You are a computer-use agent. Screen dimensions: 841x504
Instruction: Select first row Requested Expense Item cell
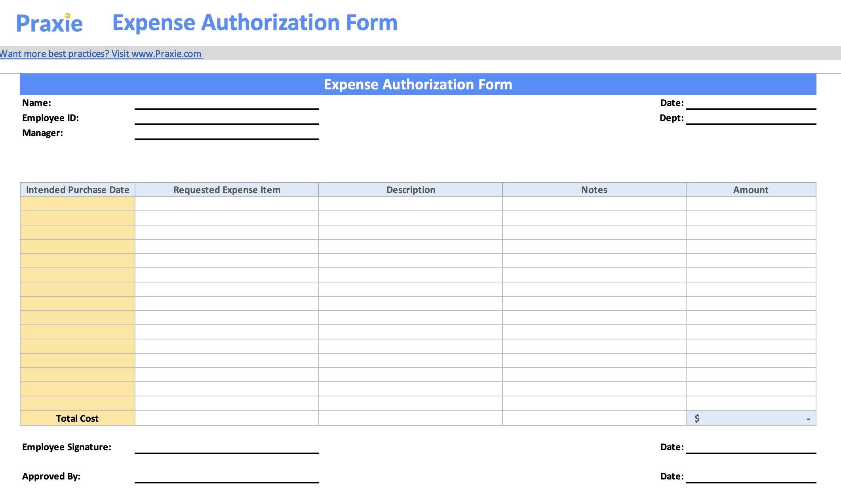point(227,204)
